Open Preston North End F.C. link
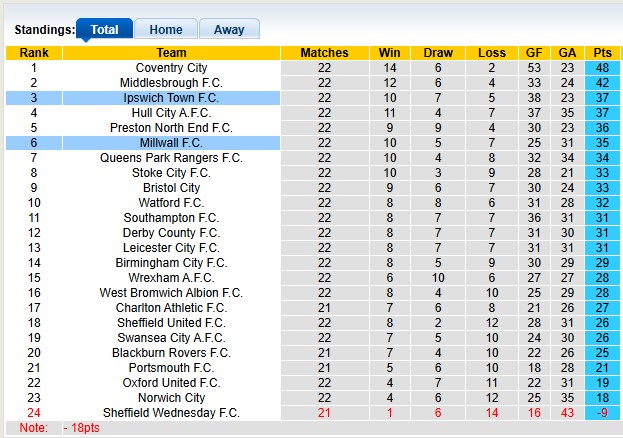 click(x=171, y=128)
